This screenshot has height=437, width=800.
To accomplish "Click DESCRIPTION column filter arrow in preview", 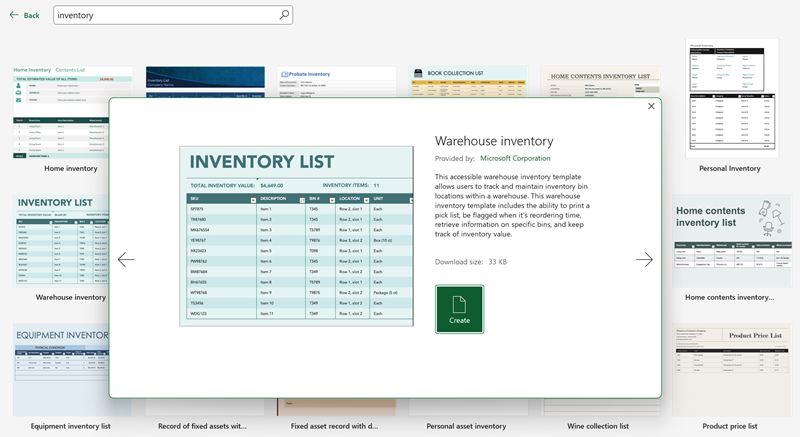I will click(302, 200).
